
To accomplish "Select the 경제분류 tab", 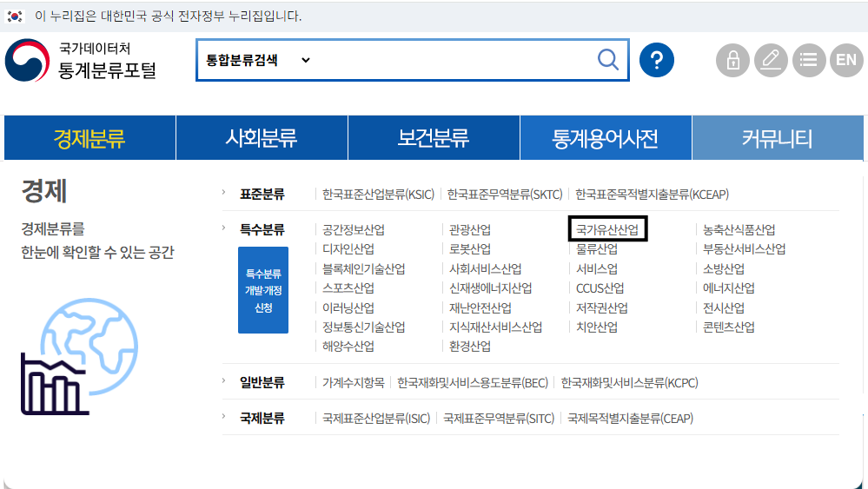I will pos(89,138).
